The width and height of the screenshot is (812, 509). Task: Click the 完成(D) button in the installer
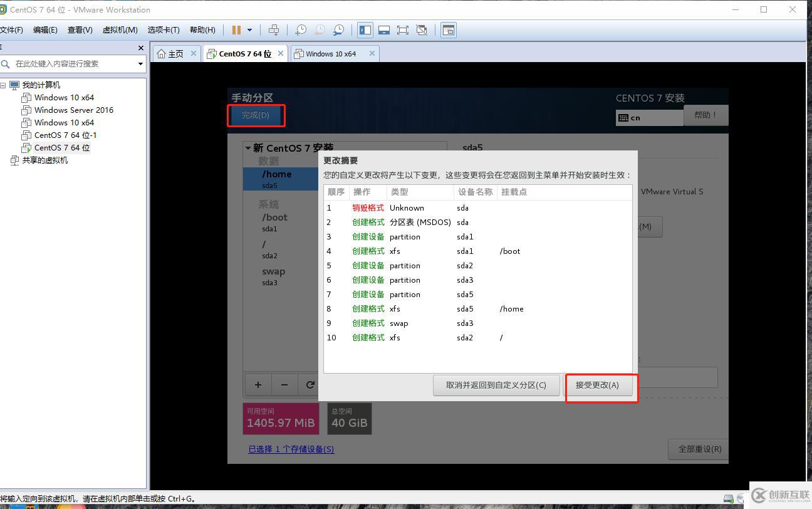point(256,115)
